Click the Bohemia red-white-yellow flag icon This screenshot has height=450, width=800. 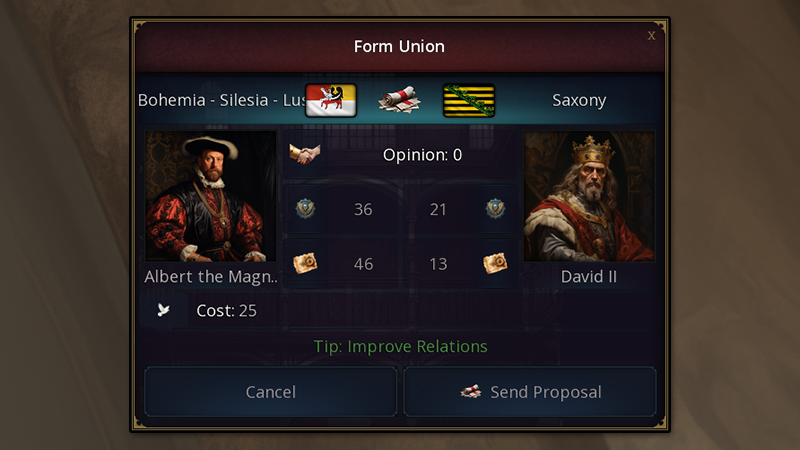(330, 100)
